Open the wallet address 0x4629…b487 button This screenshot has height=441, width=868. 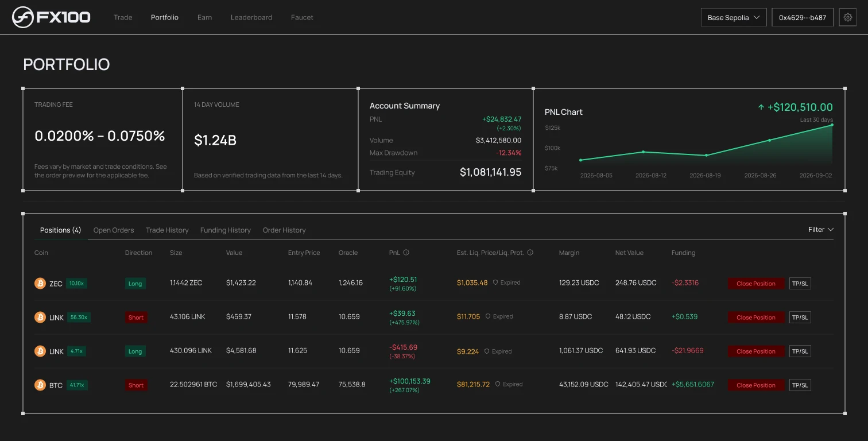[803, 17]
